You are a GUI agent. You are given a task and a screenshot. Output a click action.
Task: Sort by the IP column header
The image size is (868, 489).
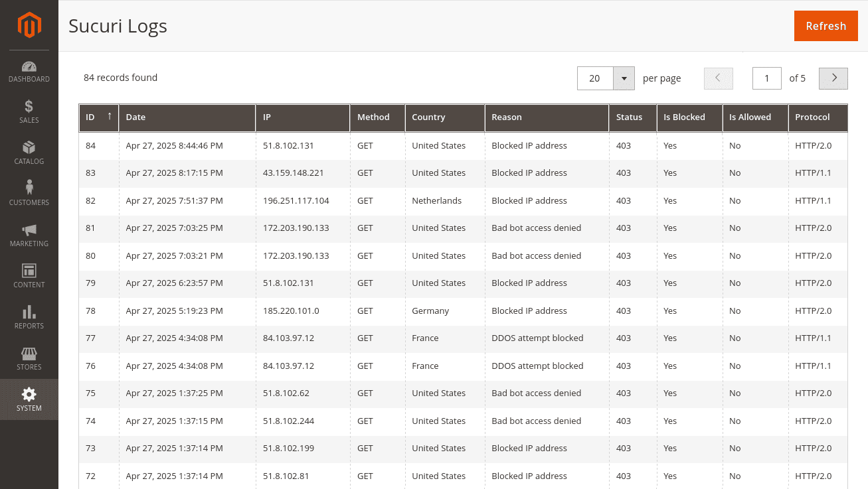(x=303, y=117)
